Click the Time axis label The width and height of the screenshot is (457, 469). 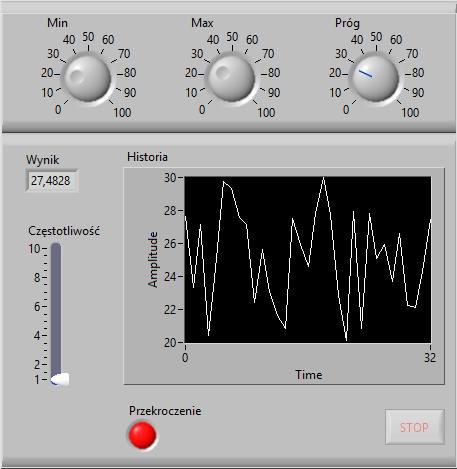point(309,375)
